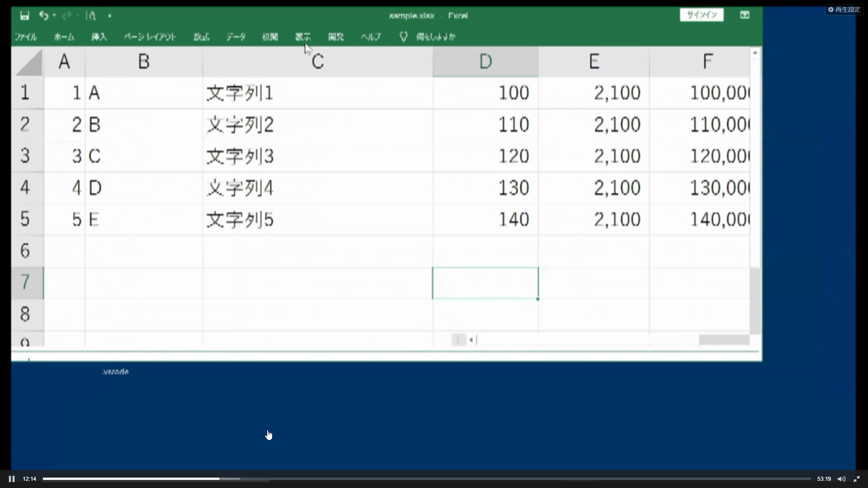Screen dimensions: 868x488
Task: Select row 6 header
Action: (x=27, y=251)
